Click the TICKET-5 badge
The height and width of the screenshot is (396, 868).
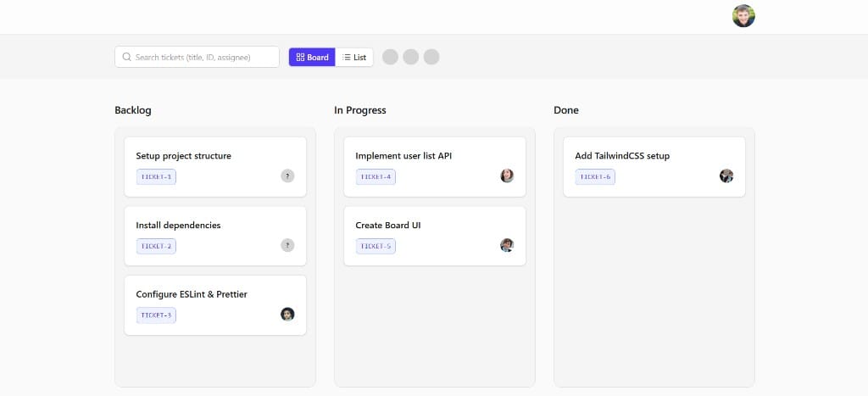376,246
